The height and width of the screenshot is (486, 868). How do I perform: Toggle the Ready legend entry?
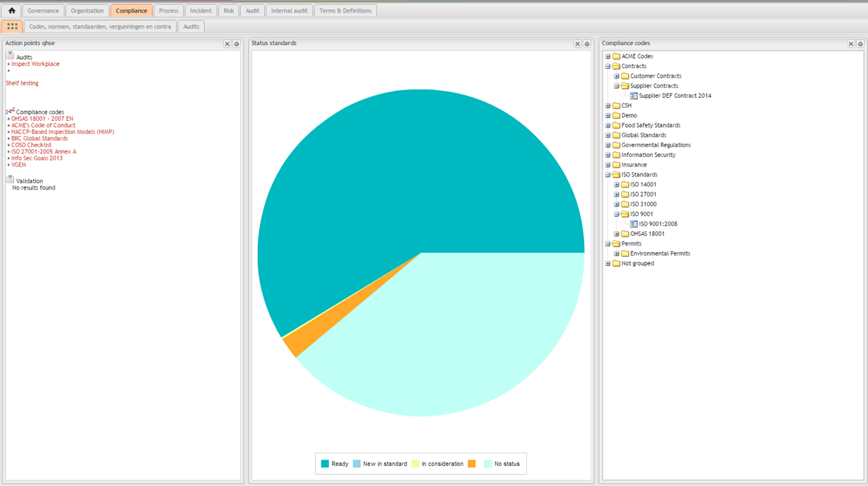[335, 464]
